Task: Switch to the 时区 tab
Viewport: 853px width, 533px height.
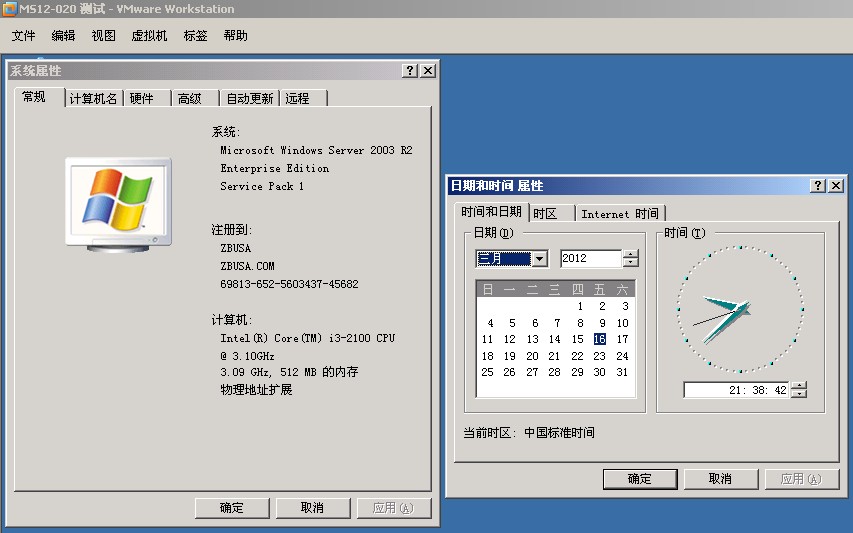Action: coord(552,213)
